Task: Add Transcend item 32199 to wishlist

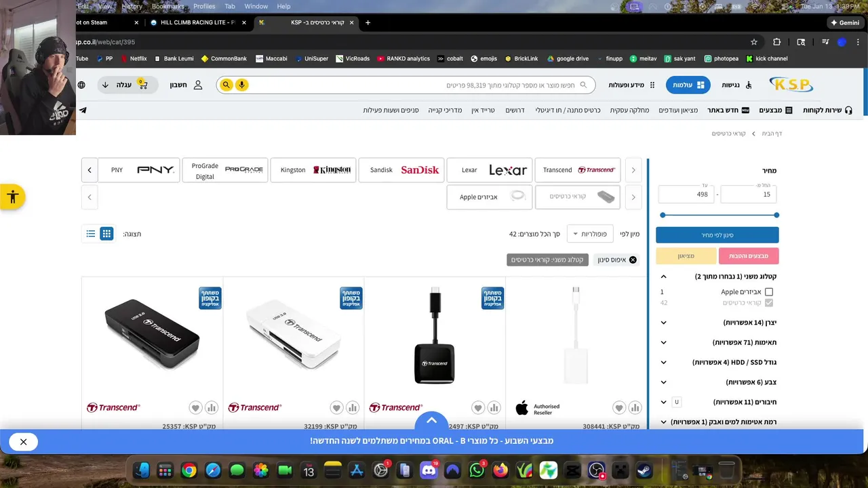Action: click(336, 407)
